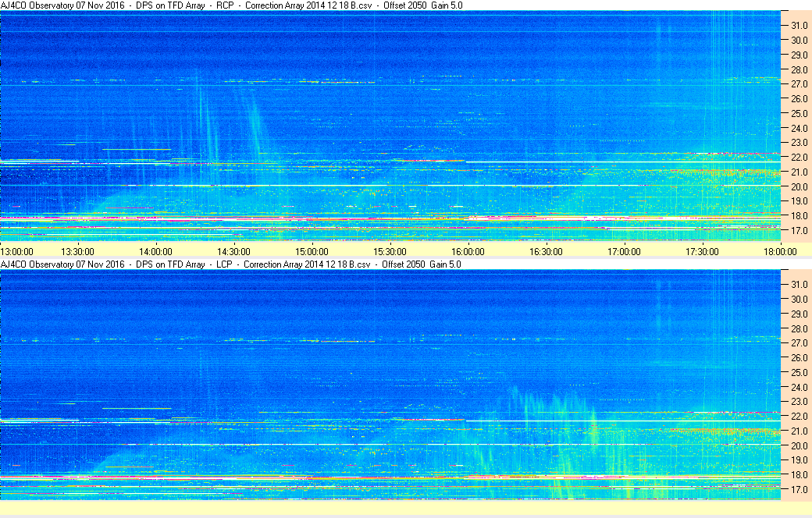Click 30.0 frequency label on RCP panel
The width and height of the screenshot is (812, 518).
(799, 41)
